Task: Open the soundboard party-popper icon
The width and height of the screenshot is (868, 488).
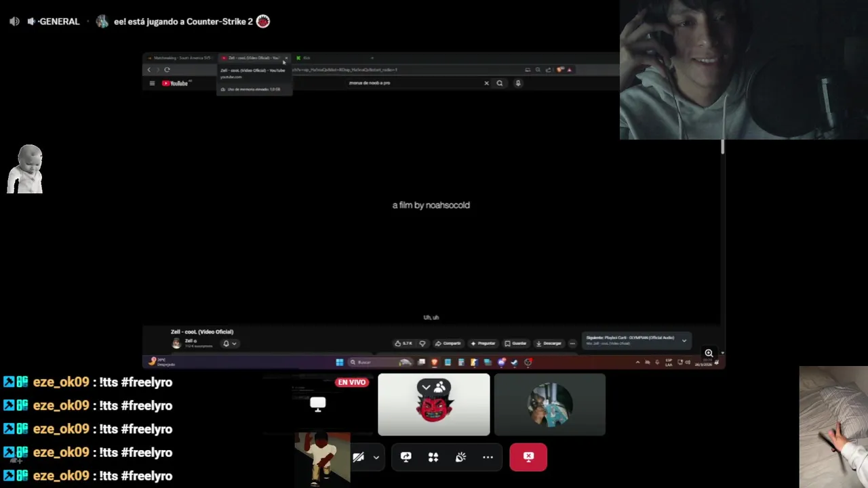Action: (x=460, y=457)
